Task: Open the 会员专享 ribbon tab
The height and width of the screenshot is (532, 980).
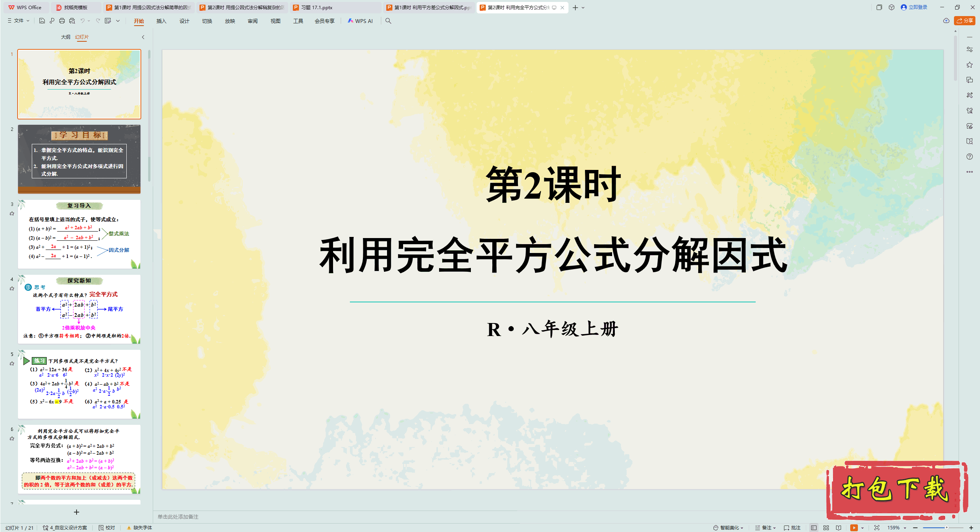Action: [x=325, y=21]
